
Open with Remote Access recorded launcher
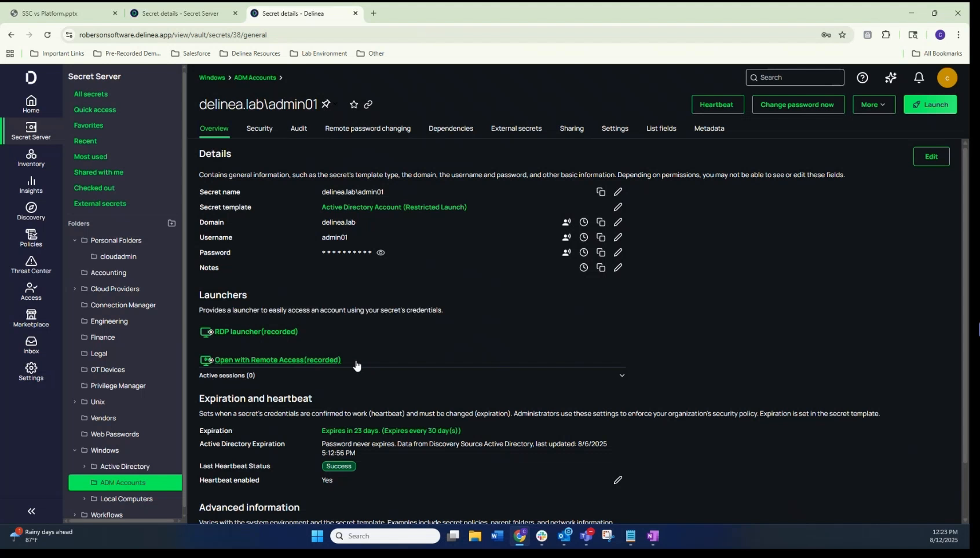click(x=277, y=359)
